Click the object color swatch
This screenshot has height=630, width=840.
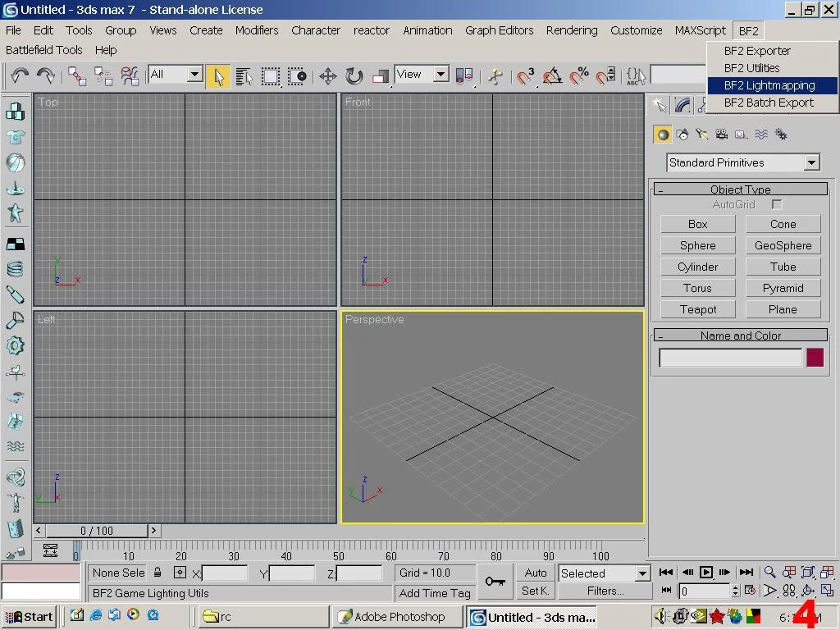click(x=815, y=358)
